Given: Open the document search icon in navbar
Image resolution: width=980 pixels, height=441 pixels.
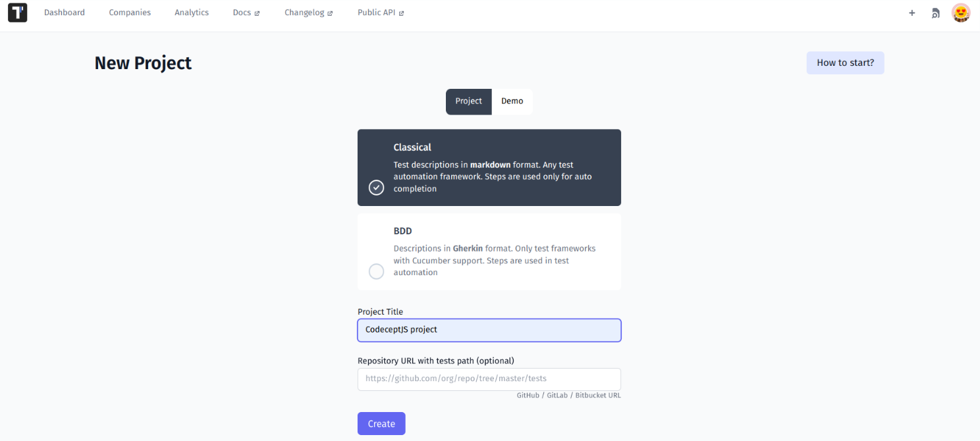Looking at the screenshot, I should pos(935,13).
